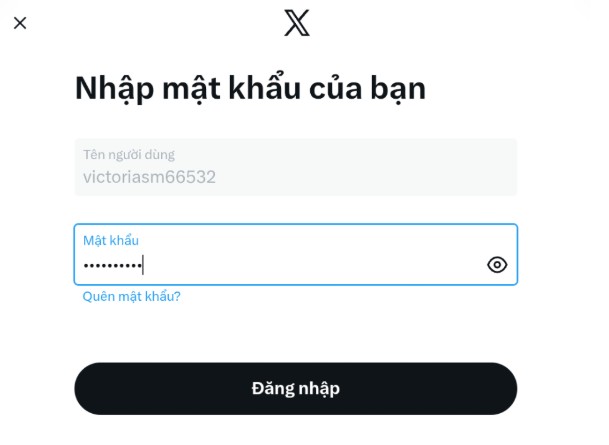Viewport: 609px width, 445px height.
Task: Open the "Quên mật khẩu?" link
Action: click(x=131, y=297)
